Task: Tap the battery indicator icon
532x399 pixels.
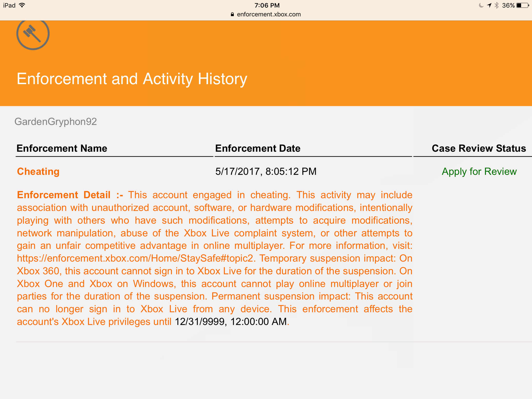Action: point(523,5)
